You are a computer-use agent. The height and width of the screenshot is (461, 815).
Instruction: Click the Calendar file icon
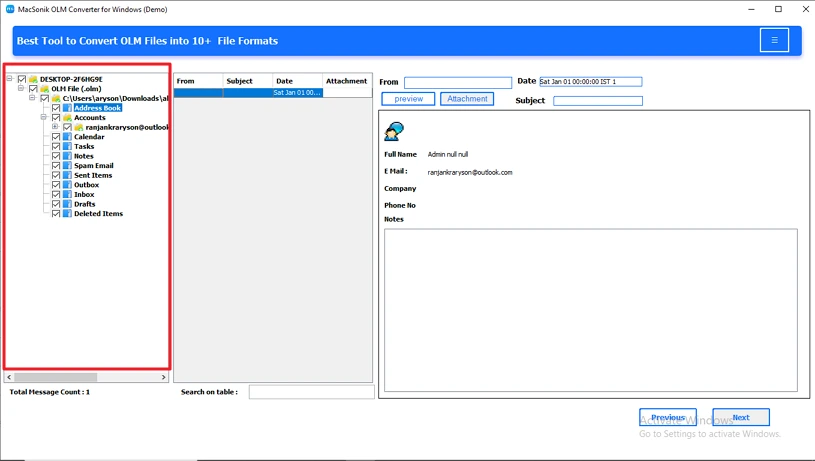click(67, 137)
